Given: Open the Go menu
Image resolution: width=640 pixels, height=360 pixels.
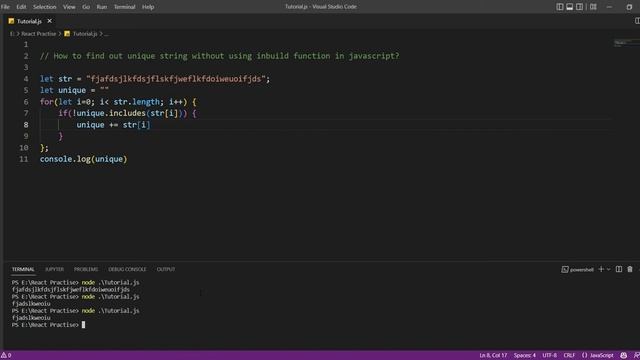Looking at the screenshot, I should click(86, 7).
